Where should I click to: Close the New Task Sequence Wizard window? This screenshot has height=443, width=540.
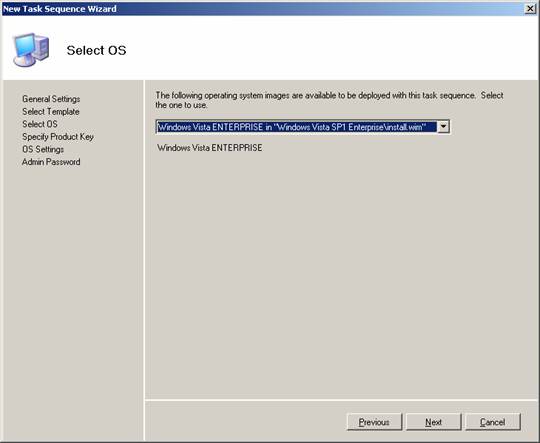tap(530, 9)
